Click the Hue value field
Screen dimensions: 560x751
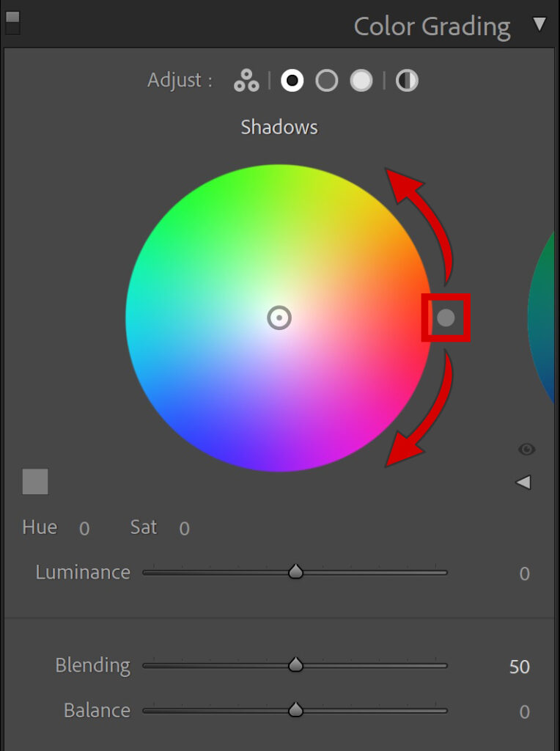[x=84, y=528]
